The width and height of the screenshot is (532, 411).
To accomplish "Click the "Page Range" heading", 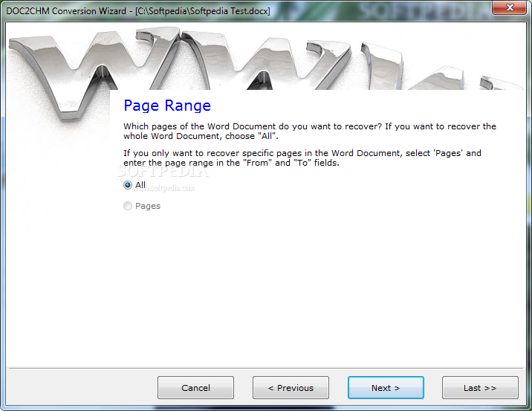I will 167,106.
